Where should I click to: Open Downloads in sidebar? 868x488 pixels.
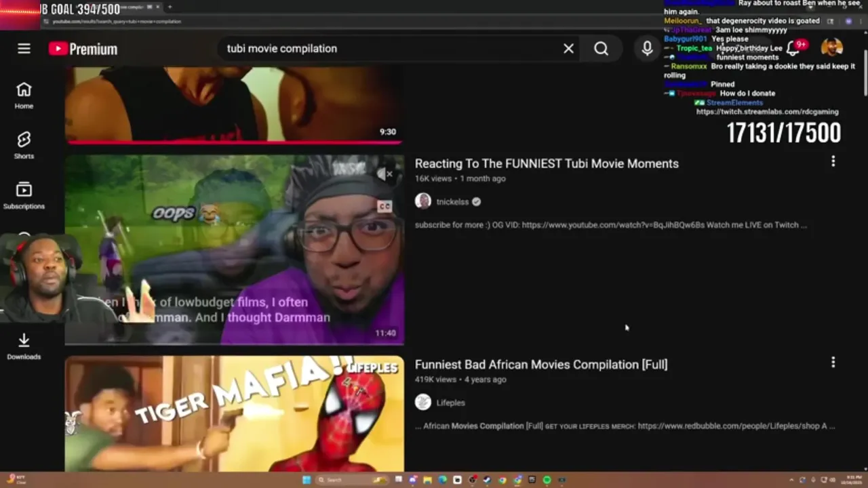24,346
